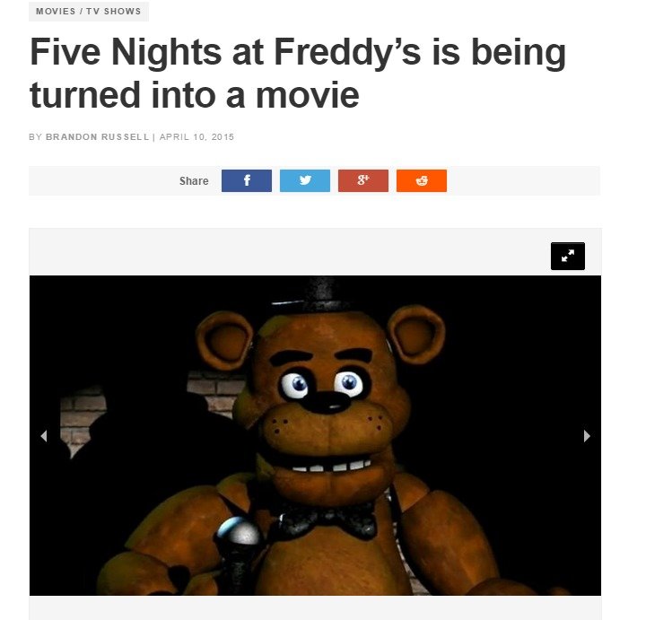Image resolution: width=672 pixels, height=620 pixels.
Task: Click the Share label in the share bar
Action: click(x=194, y=181)
